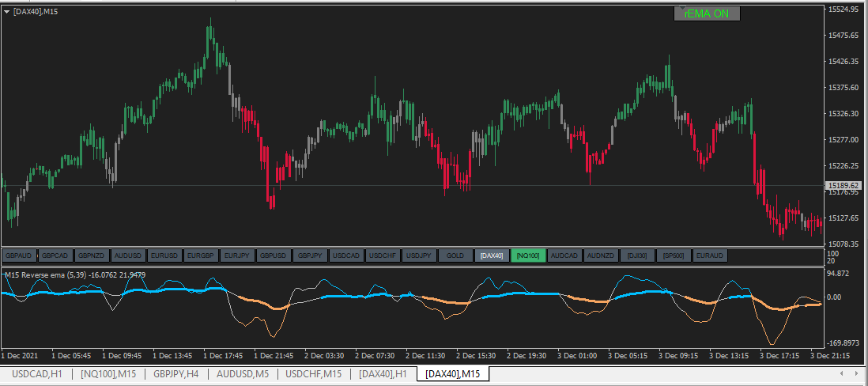
Task: Open the GBPJPY,H4 chart tab
Action: (176, 374)
